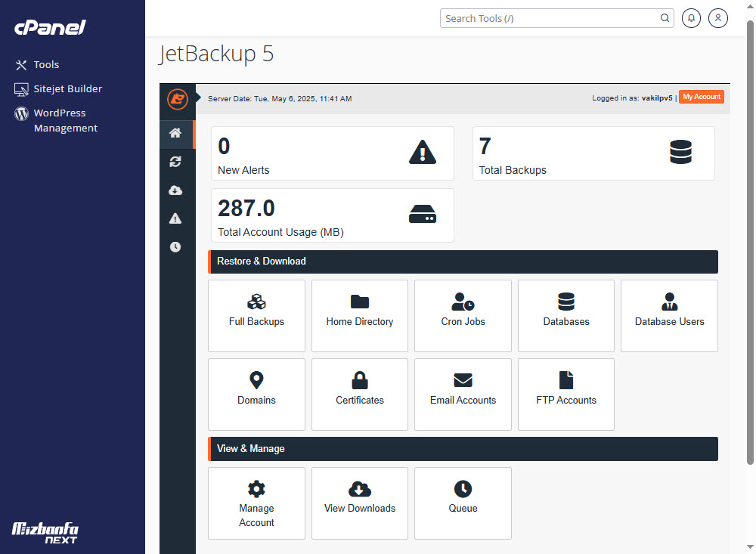Open the Manage Account tile

256,503
